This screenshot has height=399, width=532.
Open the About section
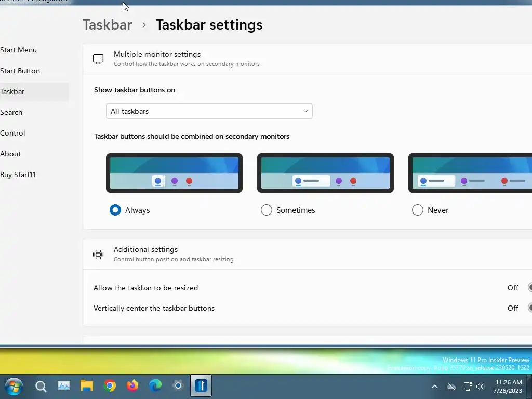10,154
